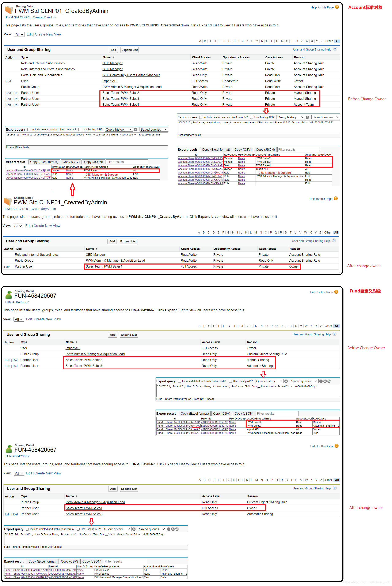Click Filter results field in eight-row AccountShare export result
Screen dimensions: 392x586
click(x=298, y=150)
